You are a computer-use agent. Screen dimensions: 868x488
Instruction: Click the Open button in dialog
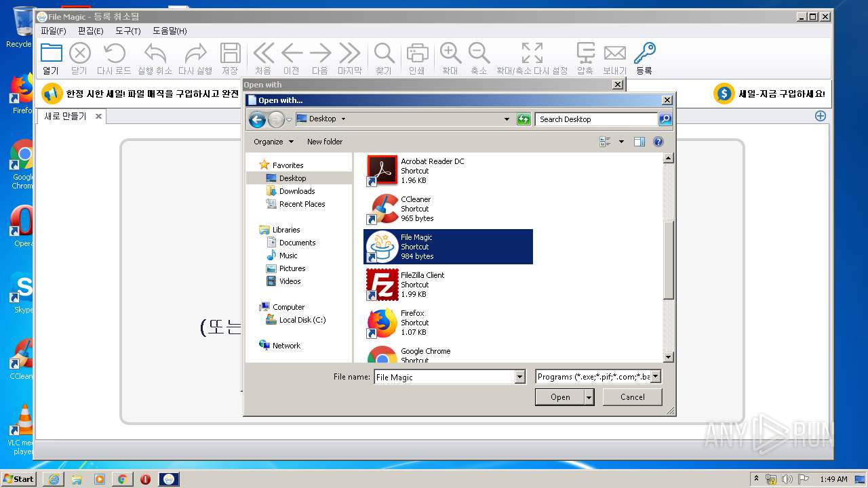click(x=559, y=397)
